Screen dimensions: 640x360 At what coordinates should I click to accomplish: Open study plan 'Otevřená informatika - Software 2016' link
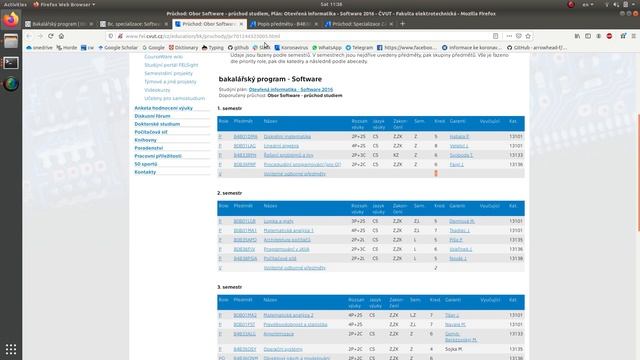coord(291,89)
